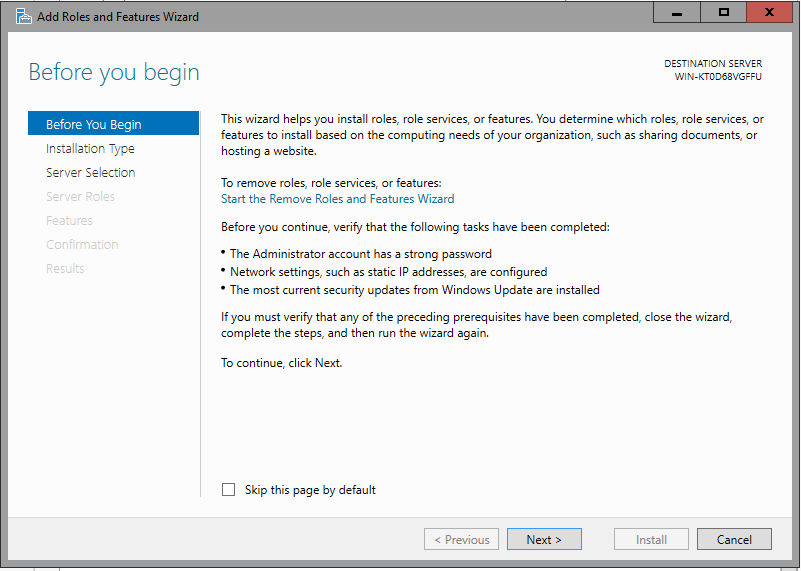This screenshot has width=801, height=571.
Task: Enable Skip this page by default
Action: 229,490
